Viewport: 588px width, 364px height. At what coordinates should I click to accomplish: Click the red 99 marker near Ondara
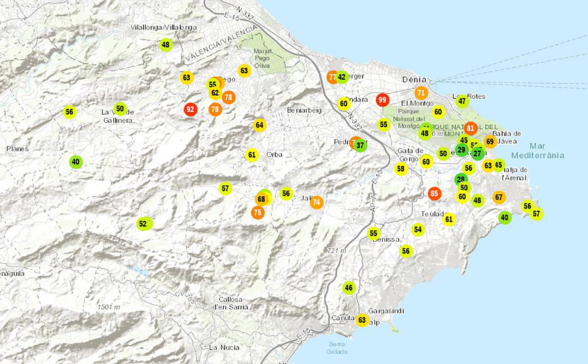[382, 100]
